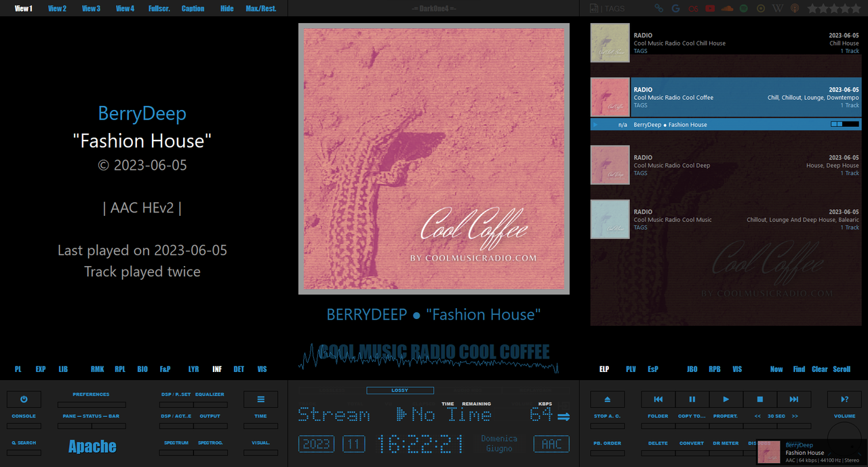Image resolution: width=868 pixels, height=467 pixels.
Task: Enter fullscreen via Fullscr. button
Action: click(159, 9)
